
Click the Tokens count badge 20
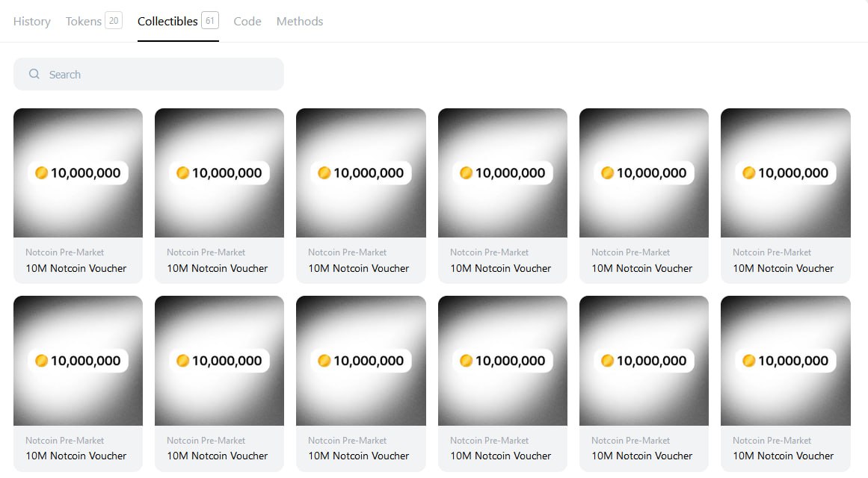(114, 20)
